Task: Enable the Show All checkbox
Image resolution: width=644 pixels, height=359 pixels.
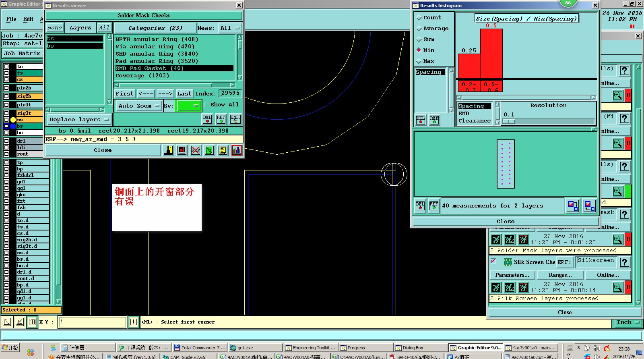Action: click(x=207, y=105)
